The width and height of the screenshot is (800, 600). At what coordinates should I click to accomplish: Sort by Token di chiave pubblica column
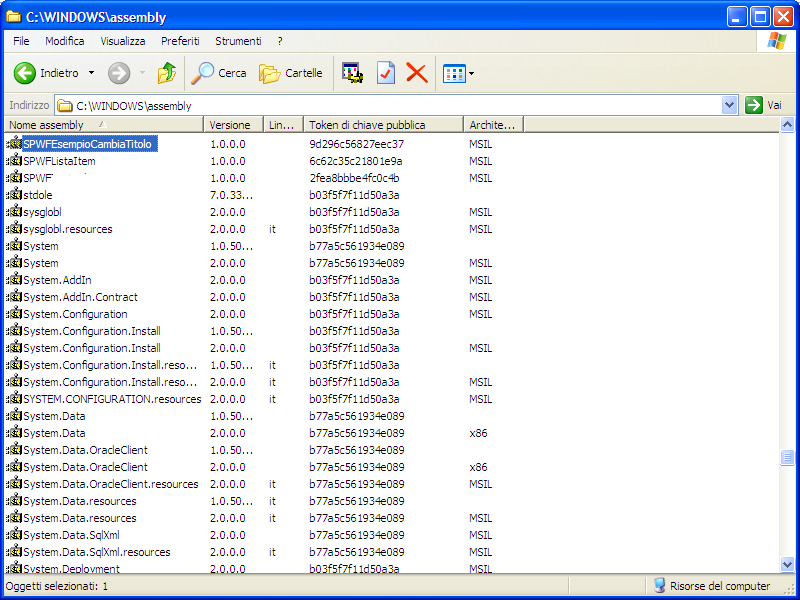(x=383, y=125)
